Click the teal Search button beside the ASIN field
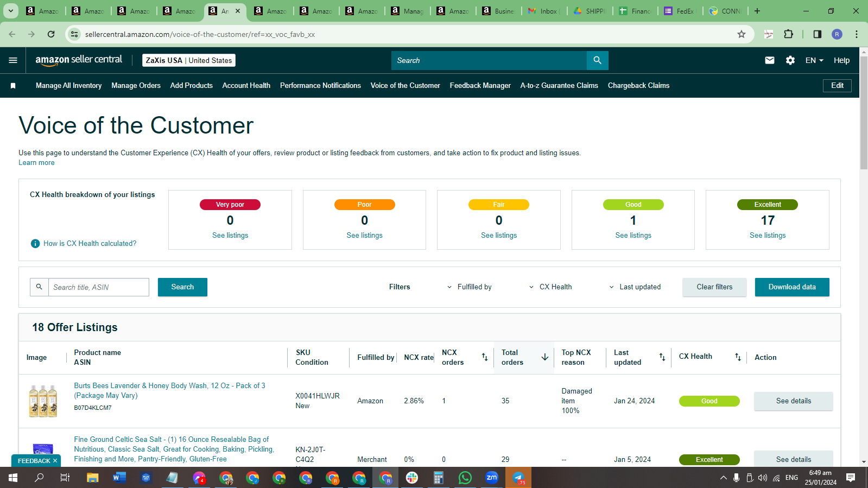The height and width of the screenshot is (488, 868). (x=182, y=287)
